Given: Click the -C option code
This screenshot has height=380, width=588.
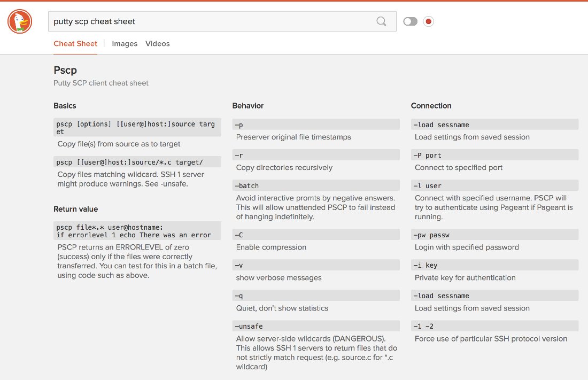Looking at the screenshot, I should (316, 235).
